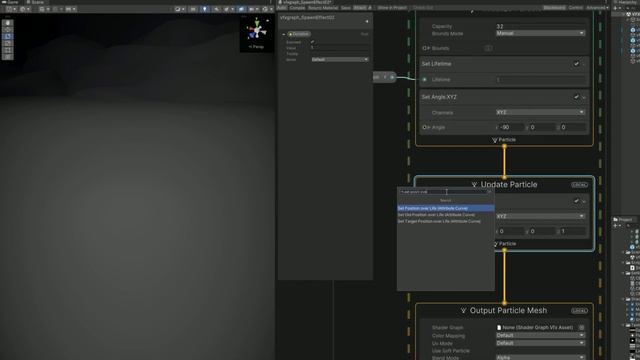
Task: Select Set Old Position over Life entry
Action: pyautogui.click(x=446, y=215)
